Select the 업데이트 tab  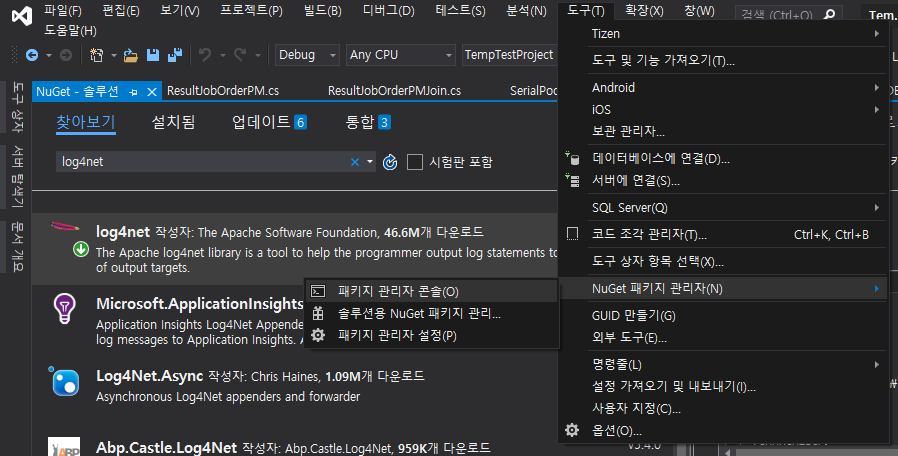[269, 122]
